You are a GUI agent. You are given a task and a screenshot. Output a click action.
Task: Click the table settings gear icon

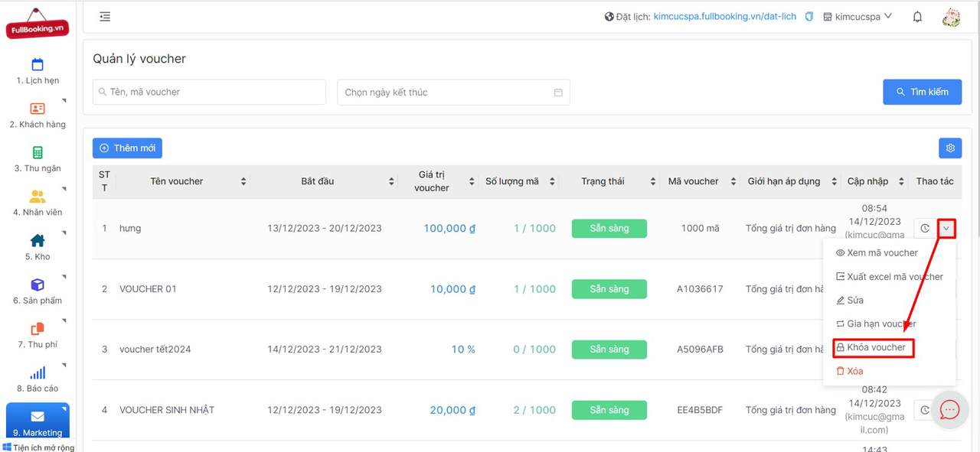coord(950,148)
